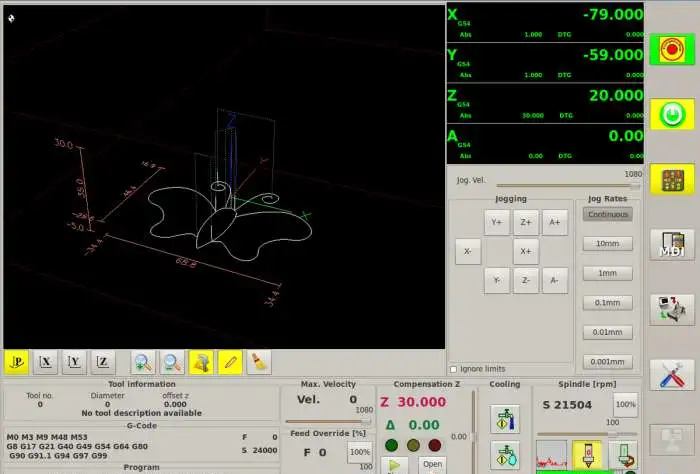Click the green compensation status LED
This screenshot has height=474, width=700.
(392, 445)
